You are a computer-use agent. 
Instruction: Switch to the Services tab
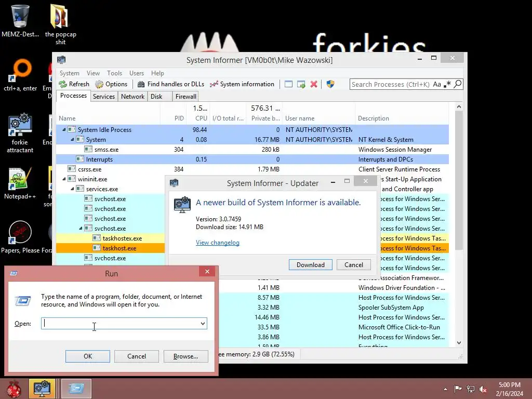point(104,97)
